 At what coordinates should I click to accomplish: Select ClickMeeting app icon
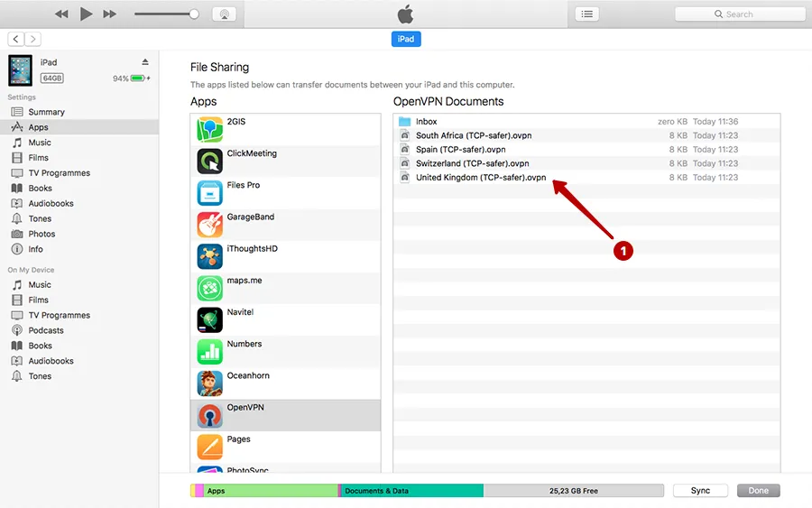click(x=209, y=161)
